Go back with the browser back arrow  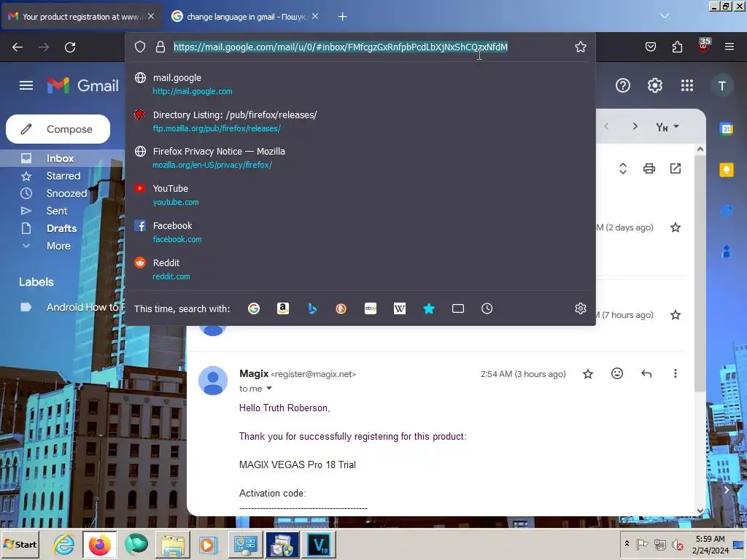(18, 47)
